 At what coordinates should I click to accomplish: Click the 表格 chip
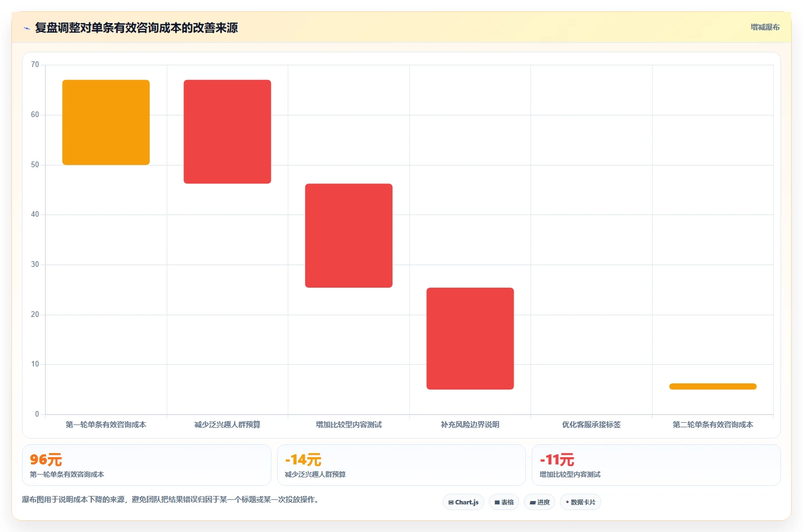pos(504,502)
